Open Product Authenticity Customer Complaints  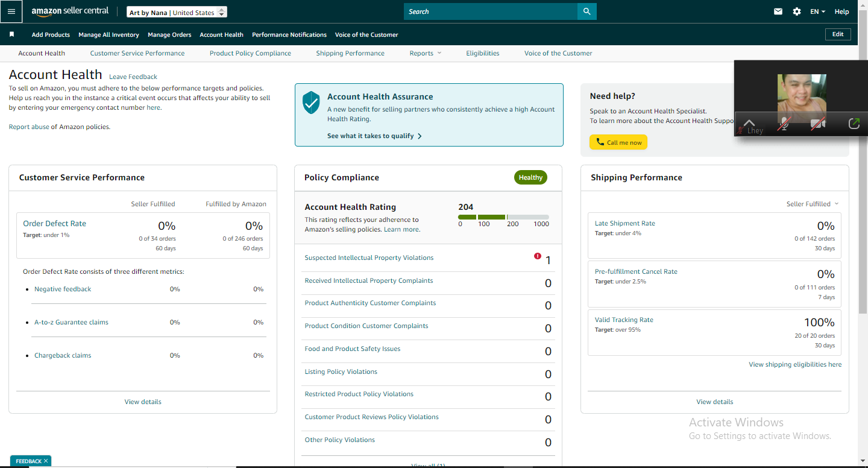point(370,303)
